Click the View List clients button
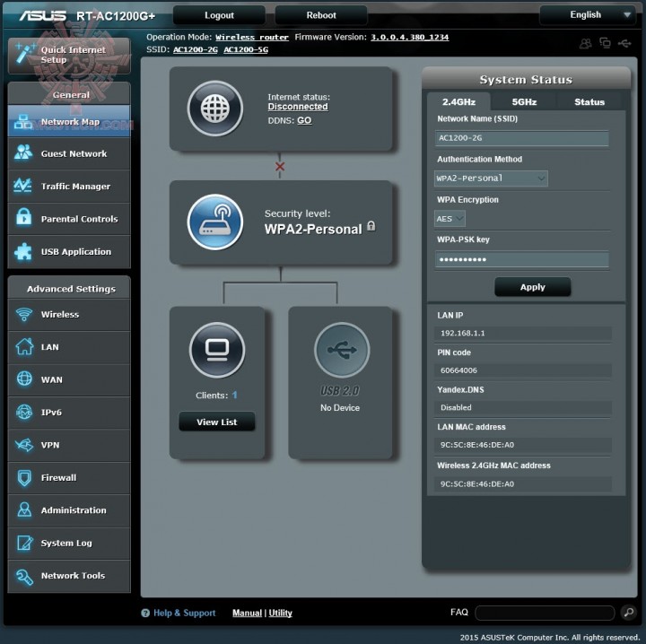Image resolution: width=646 pixels, height=644 pixels. (217, 422)
